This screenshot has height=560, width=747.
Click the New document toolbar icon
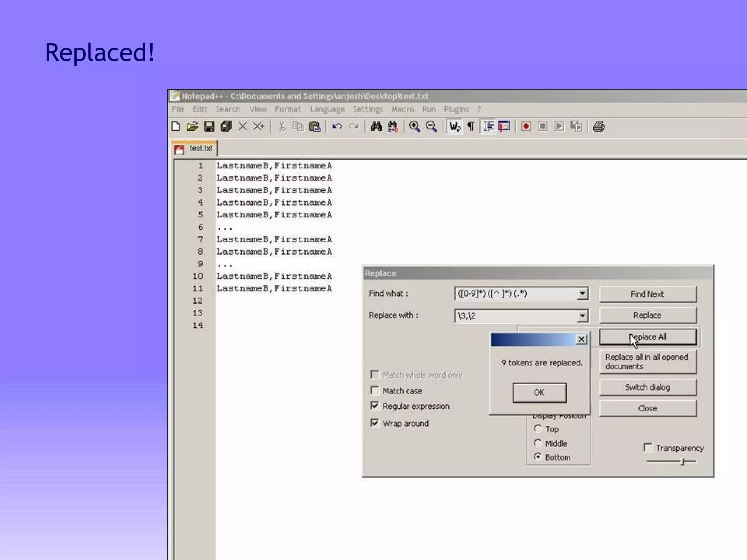point(175,127)
